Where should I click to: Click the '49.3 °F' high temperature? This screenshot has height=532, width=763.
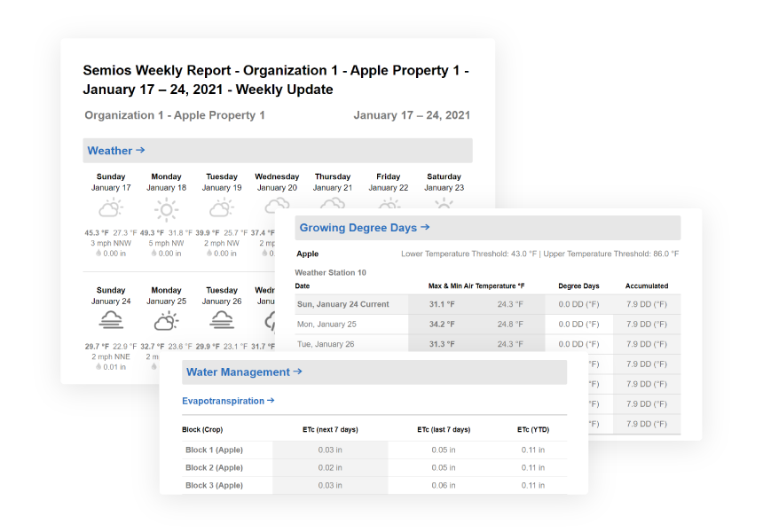[x=153, y=233]
